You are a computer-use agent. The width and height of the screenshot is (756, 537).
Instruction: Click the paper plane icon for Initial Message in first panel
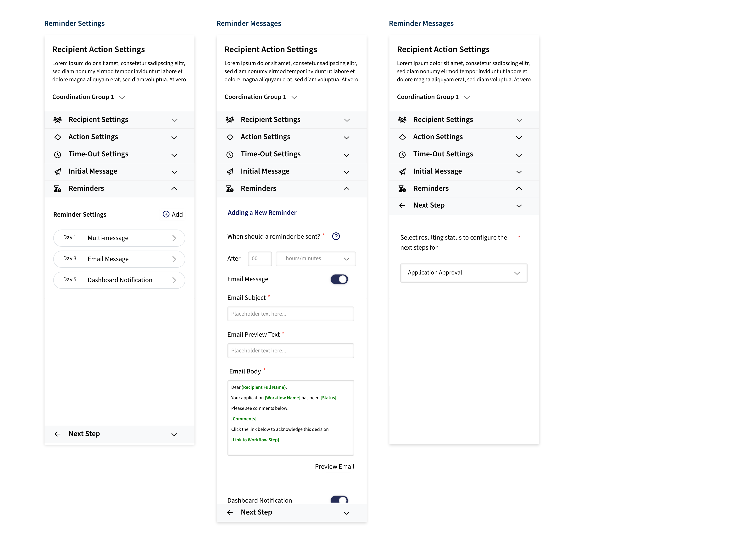coord(58,172)
